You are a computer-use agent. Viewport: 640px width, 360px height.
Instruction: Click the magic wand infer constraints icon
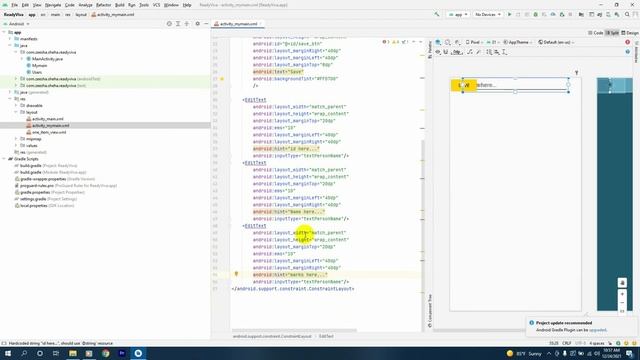(479, 52)
